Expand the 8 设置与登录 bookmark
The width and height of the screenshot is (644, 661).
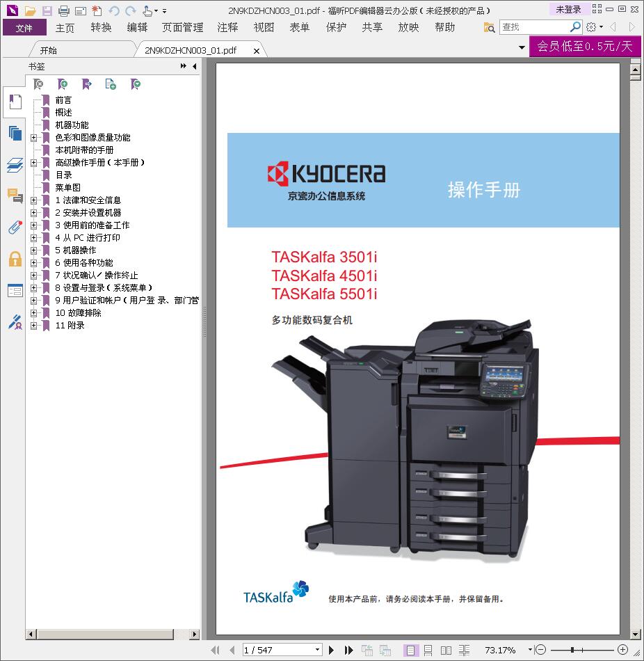[x=33, y=288]
